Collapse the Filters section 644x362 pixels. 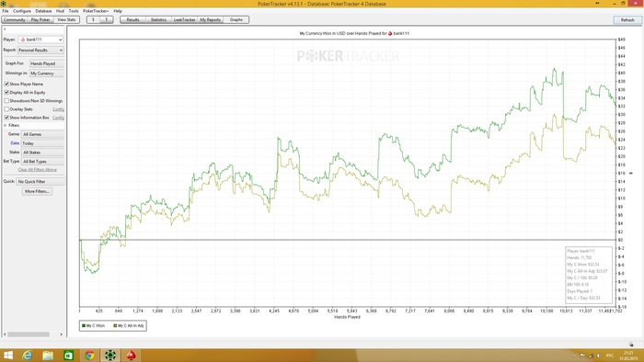(x=6, y=125)
